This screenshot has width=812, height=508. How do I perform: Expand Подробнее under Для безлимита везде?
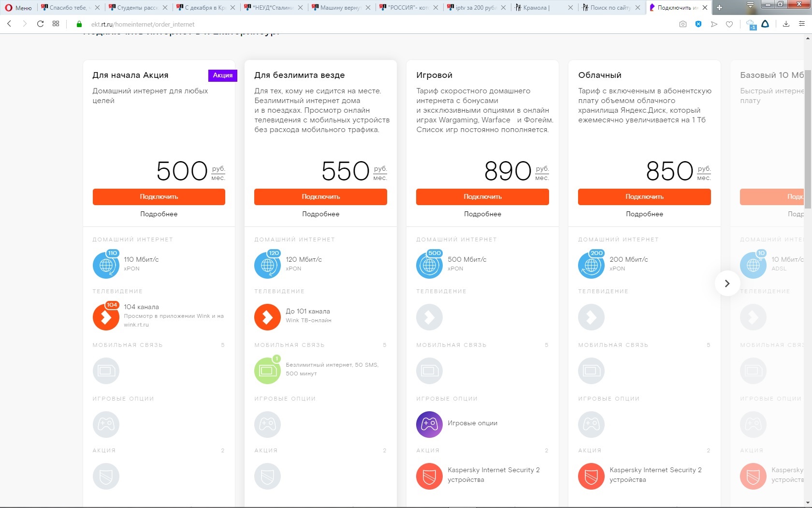(320, 214)
